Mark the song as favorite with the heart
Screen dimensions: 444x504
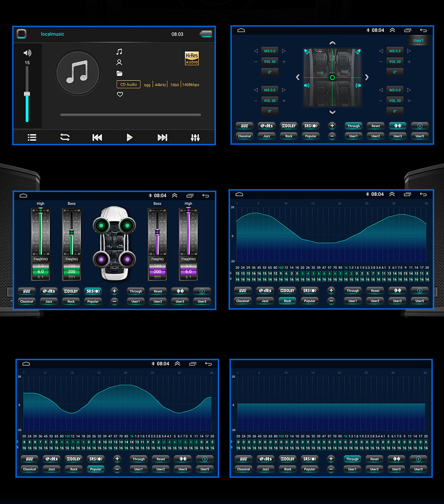120,94
